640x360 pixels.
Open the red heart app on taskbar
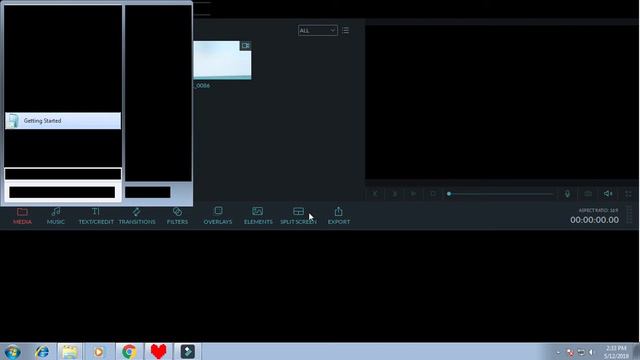click(158, 352)
